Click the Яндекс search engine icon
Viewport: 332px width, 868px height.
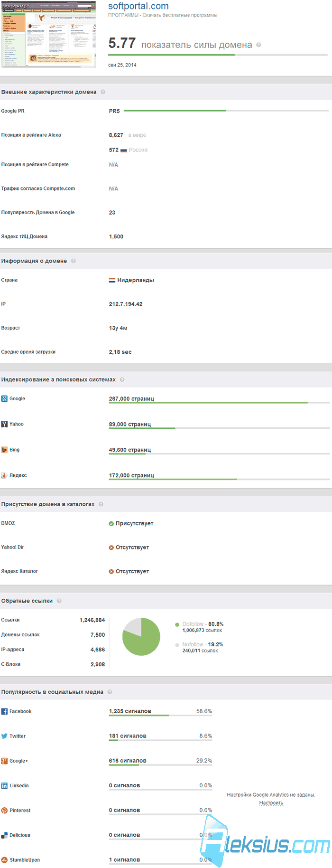[x=4, y=475]
